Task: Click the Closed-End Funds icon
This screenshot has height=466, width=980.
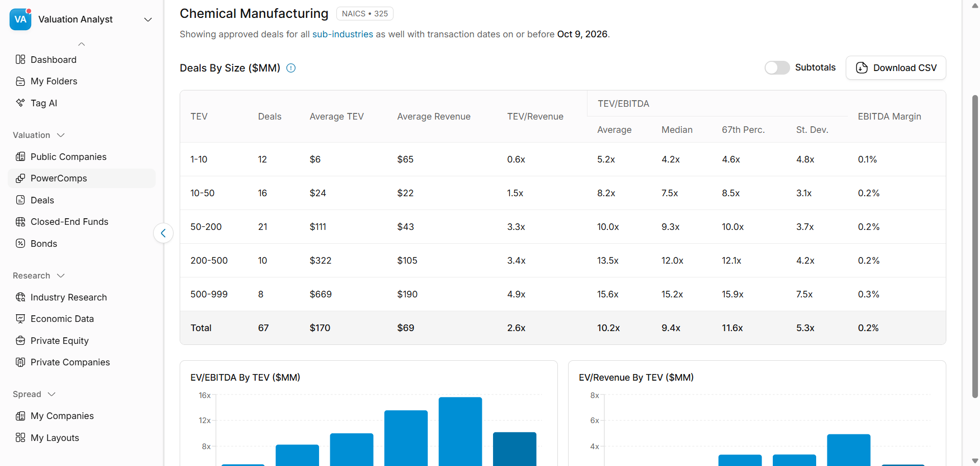Action: [x=20, y=222]
